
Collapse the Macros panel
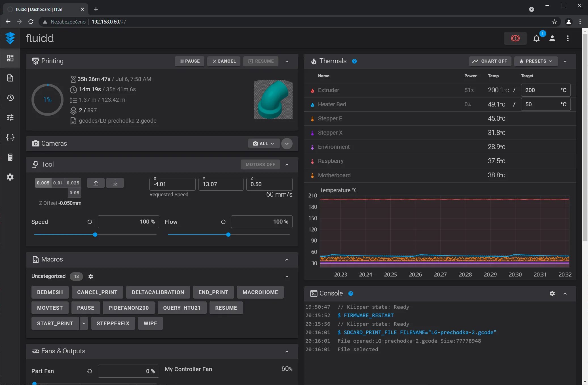287,259
